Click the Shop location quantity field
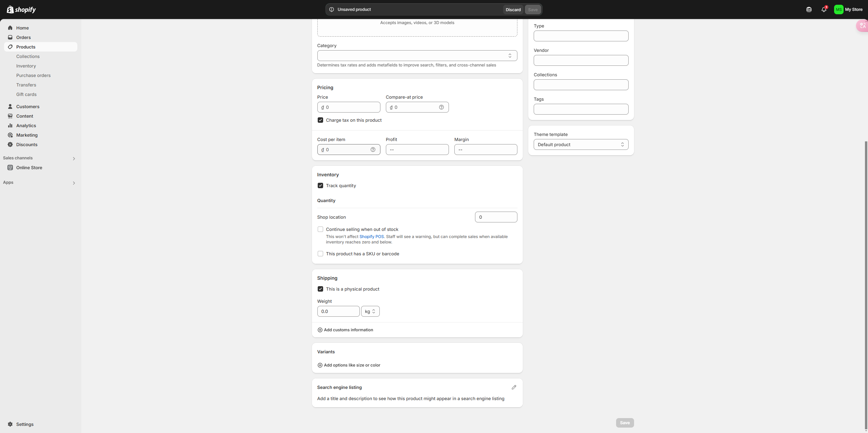The width and height of the screenshot is (868, 433). coord(496,217)
